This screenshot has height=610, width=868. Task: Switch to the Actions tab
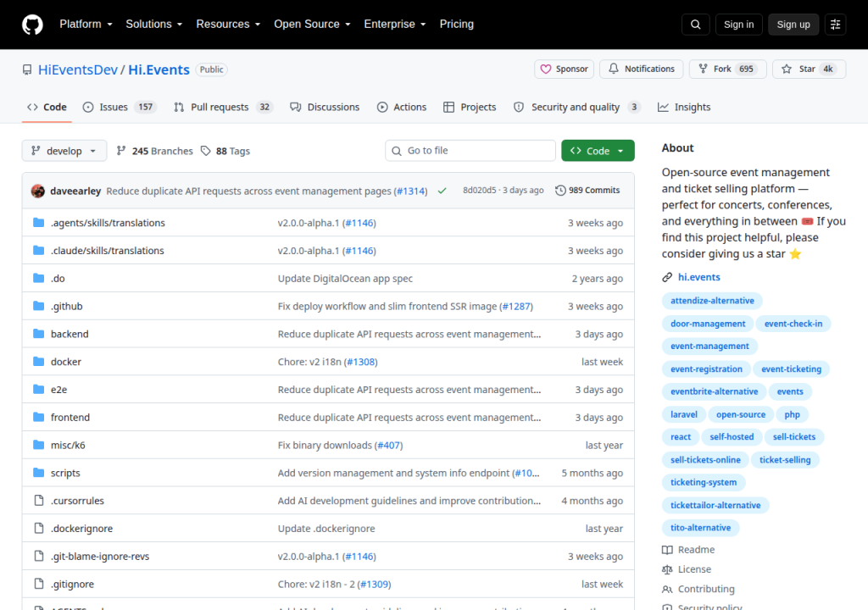coord(402,107)
